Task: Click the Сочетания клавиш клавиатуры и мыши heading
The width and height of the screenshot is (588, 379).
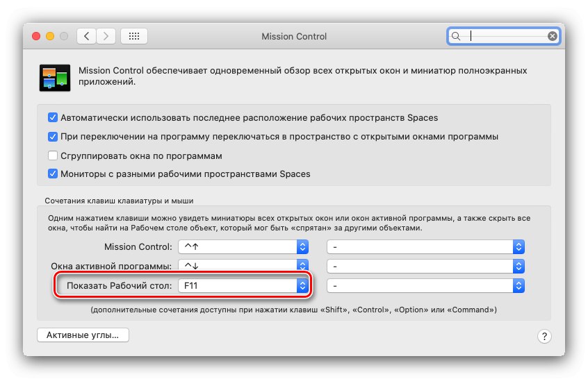Action: 119,201
